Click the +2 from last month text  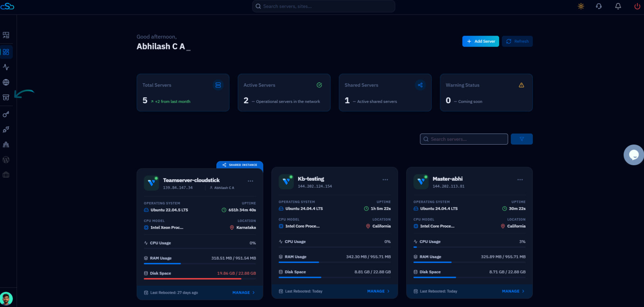(x=172, y=102)
